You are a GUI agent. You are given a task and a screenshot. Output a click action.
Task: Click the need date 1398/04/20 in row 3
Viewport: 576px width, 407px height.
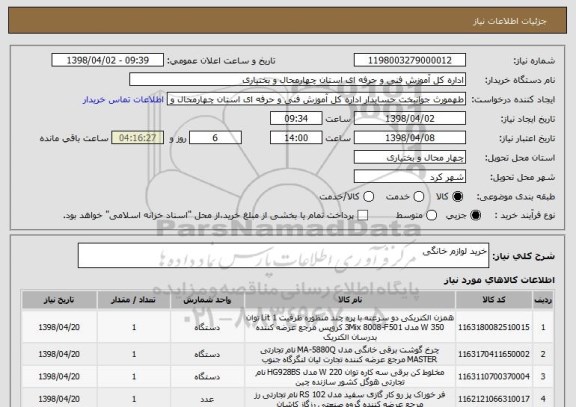click(59, 377)
